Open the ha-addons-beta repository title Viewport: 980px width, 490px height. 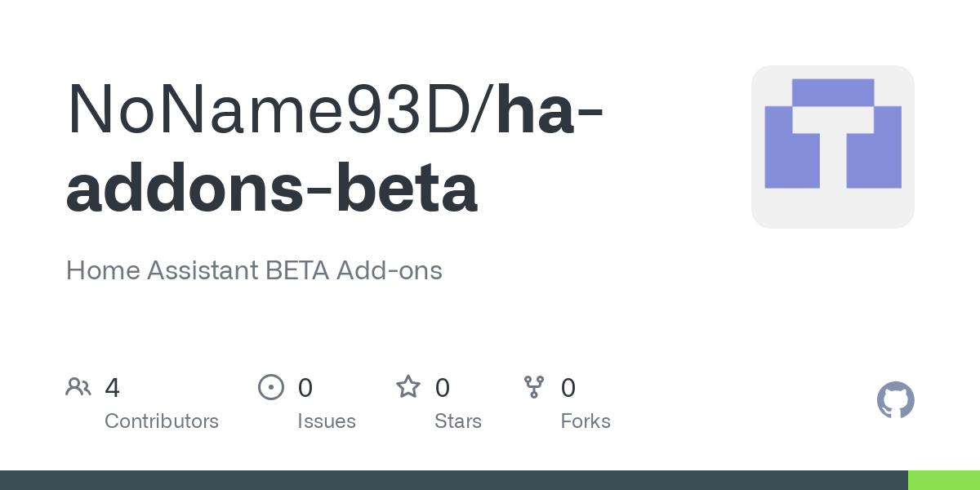pos(272,189)
